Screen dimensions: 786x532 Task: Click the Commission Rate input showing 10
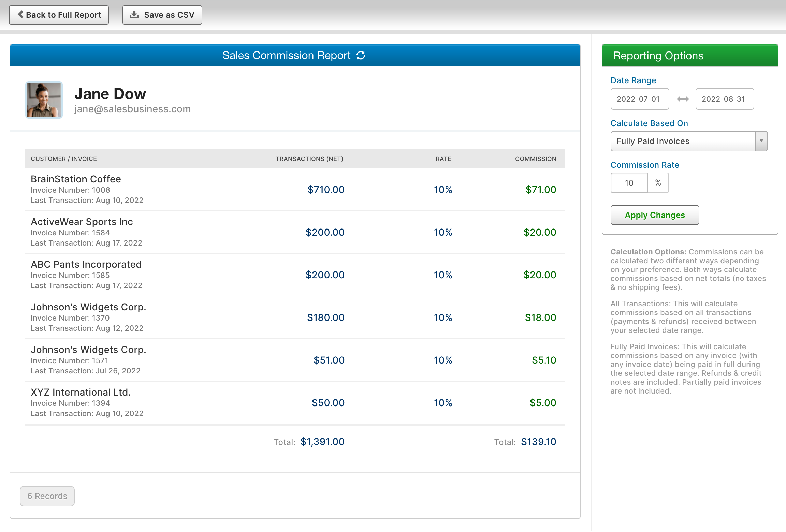629,183
